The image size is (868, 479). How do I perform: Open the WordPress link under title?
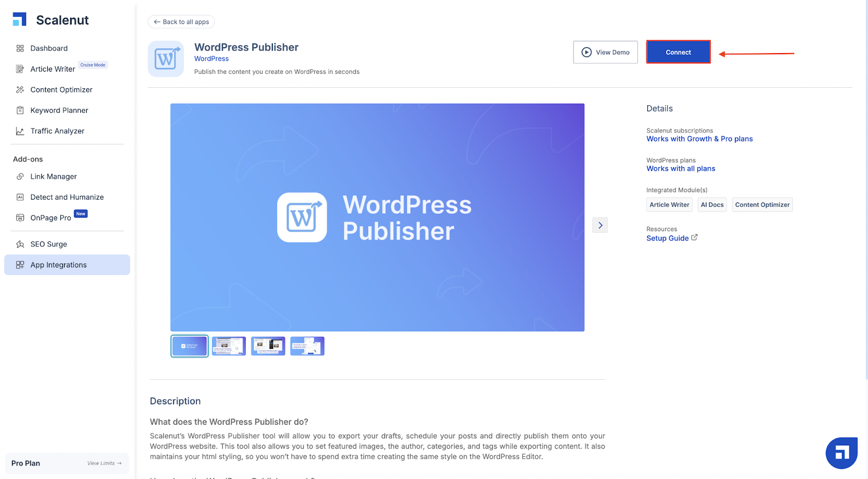pyautogui.click(x=212, y=59)
